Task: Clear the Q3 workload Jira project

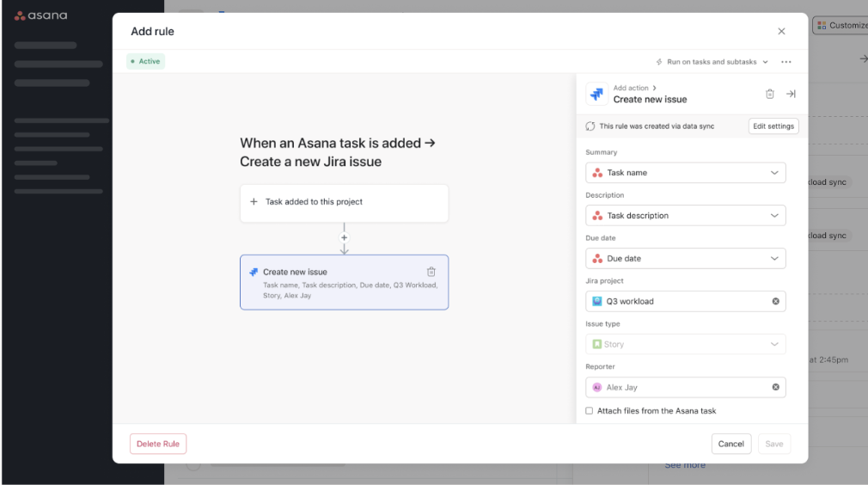Action: click(775, 301)
